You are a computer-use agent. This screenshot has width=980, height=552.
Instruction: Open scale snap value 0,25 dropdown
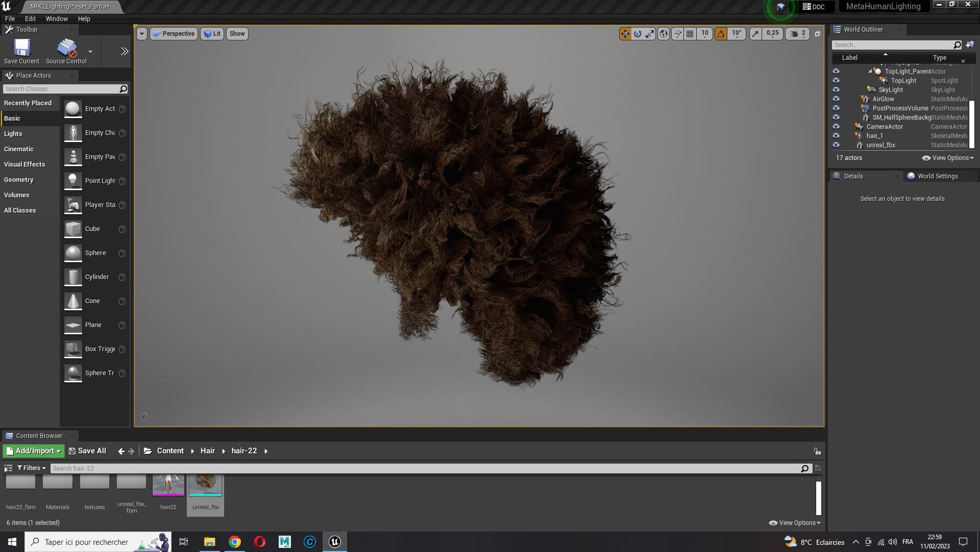coord(772,34)
